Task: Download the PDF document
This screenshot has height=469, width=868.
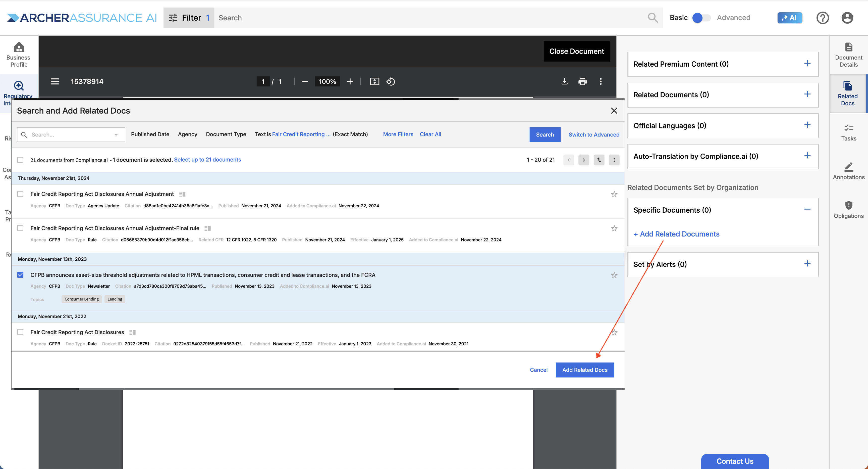Action: (x=564, y=81)
